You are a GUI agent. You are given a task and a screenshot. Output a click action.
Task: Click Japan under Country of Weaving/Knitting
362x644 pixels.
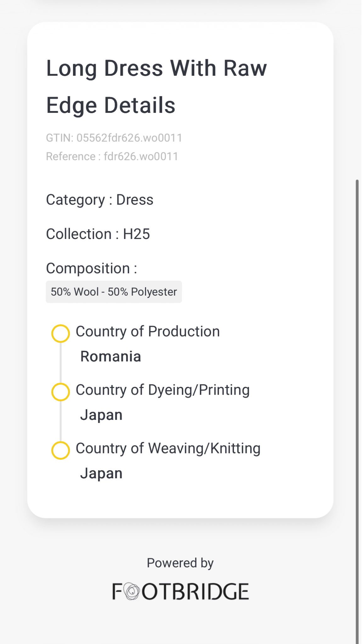pyautogui.click(x=101, y=474)
